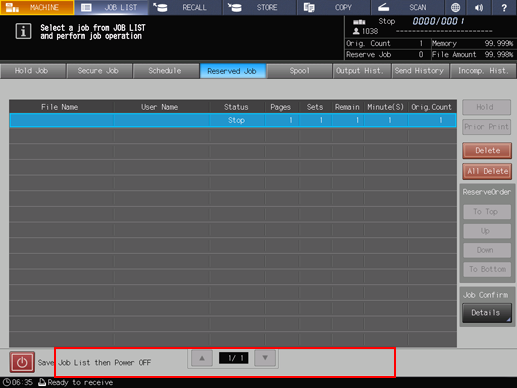Viewport: 517px width, 388px height.
Task: Click the Reserve Job count field
Action: tap(386, 55)
